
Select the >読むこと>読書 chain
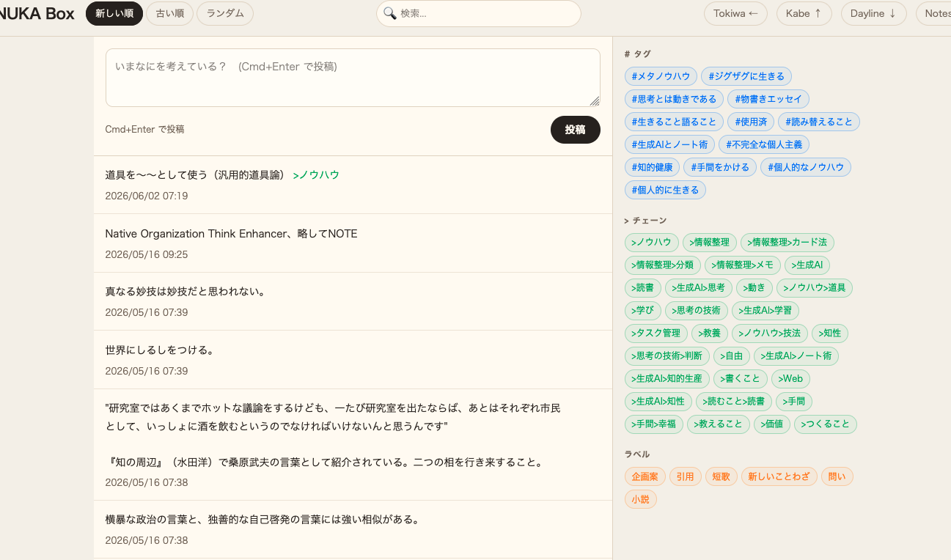tap(734, 402)
